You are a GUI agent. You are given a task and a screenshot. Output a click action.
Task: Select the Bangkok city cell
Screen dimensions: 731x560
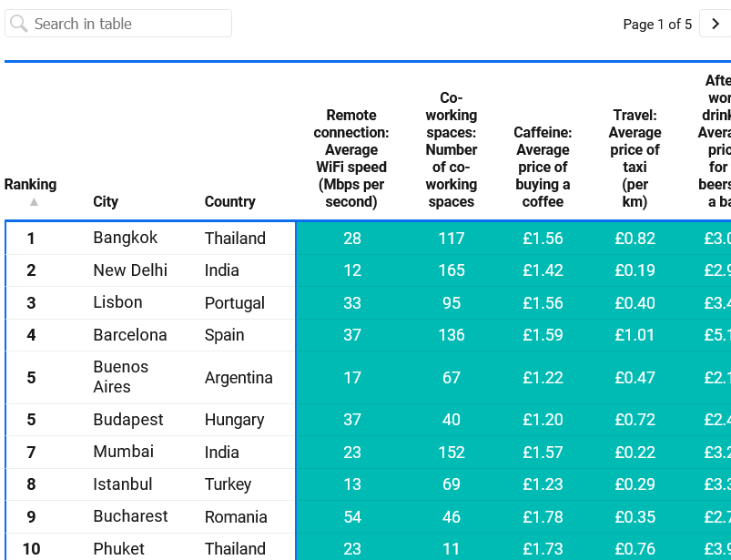click(x=126, y=238)
